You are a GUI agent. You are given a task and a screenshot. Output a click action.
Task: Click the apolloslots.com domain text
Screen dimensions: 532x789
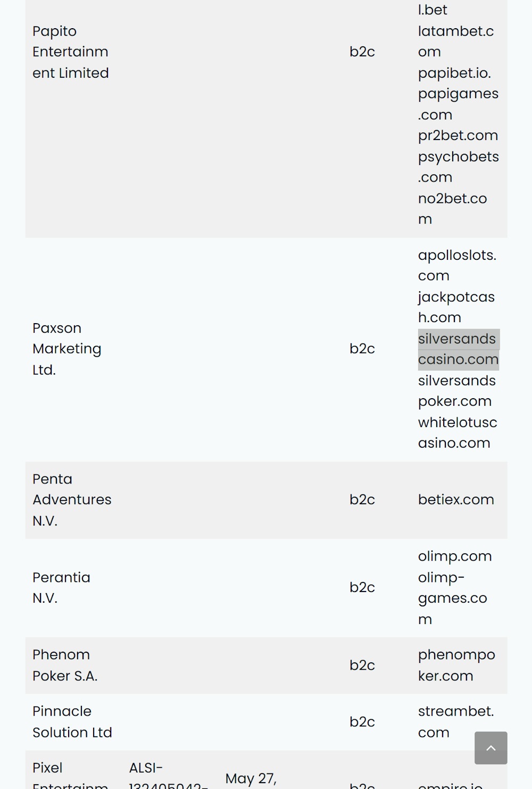click(456, 265)
